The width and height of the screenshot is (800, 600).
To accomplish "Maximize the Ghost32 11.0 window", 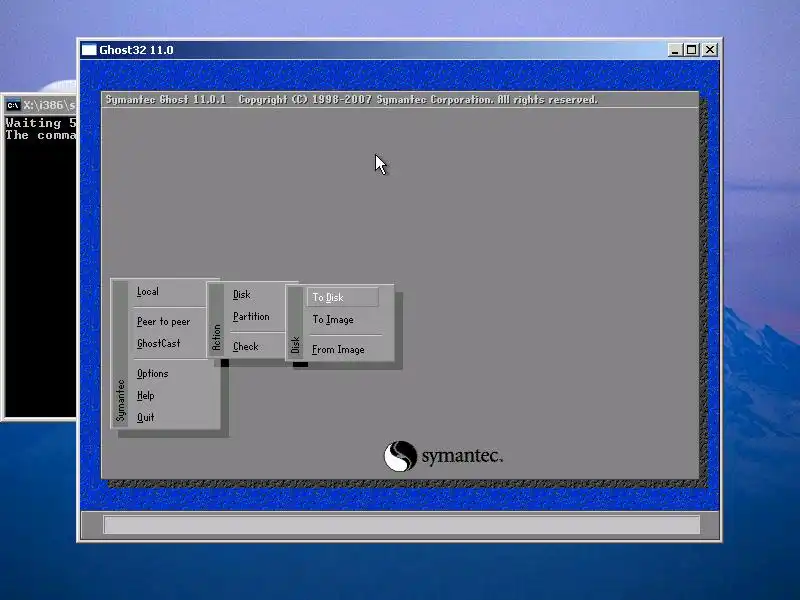I will tap(692, 49).
